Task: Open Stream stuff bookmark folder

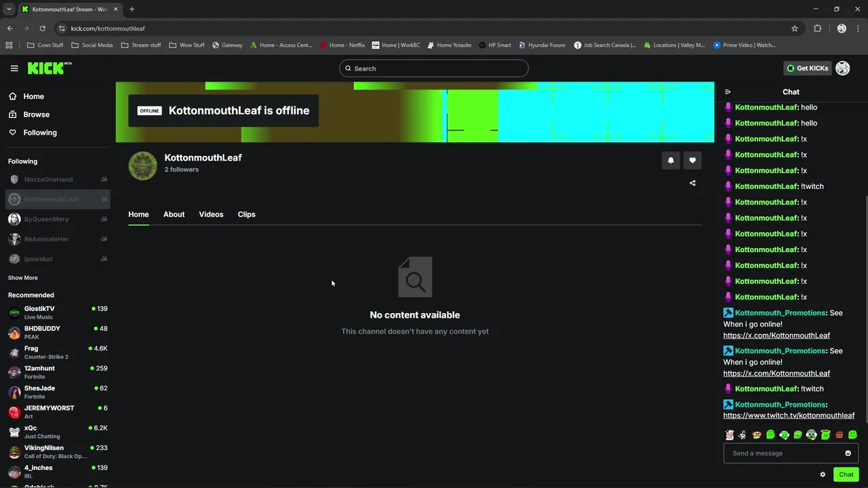Action: [x=141, y=45]
